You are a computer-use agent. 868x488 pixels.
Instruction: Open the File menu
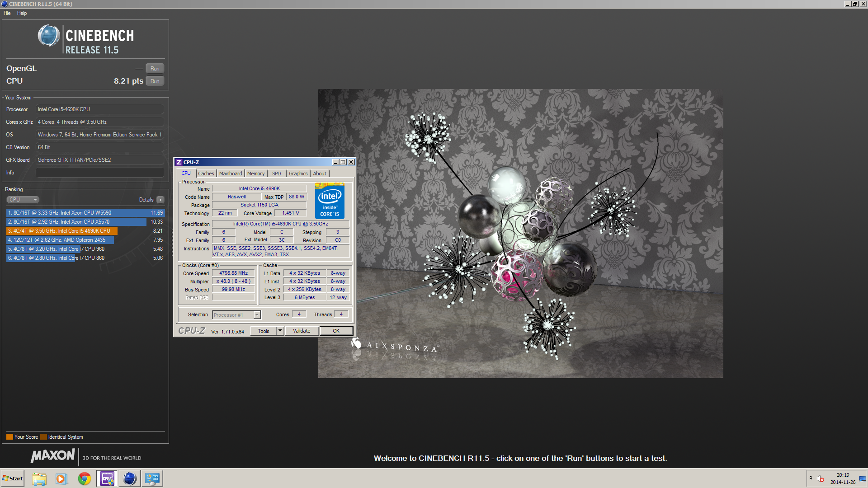[7, 13]
